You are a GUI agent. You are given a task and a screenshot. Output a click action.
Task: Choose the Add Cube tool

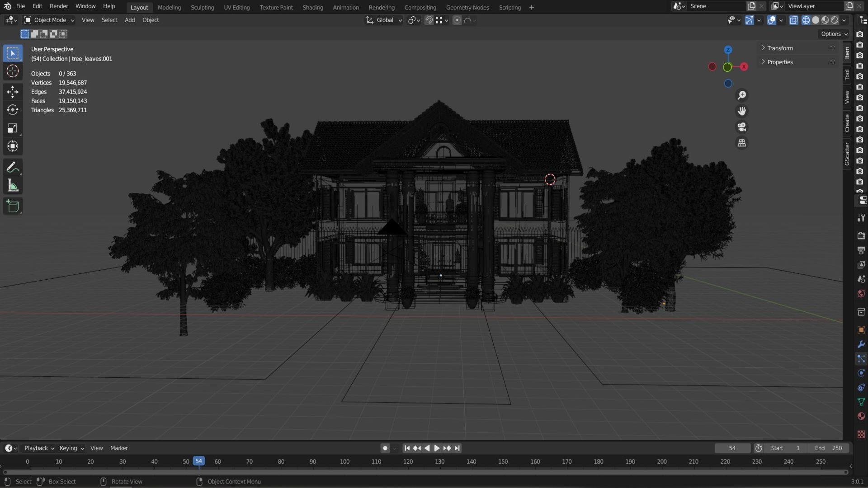(x=13, y=206)
